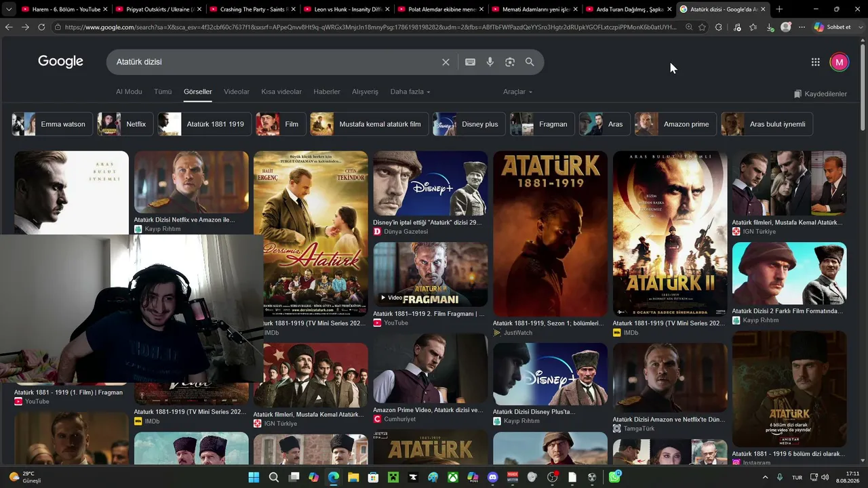Image resolution: width=868 pixels, height=488 pixels.
Task: Add this page to favorites
Action: pyautogui.click(x=702, y=27)
